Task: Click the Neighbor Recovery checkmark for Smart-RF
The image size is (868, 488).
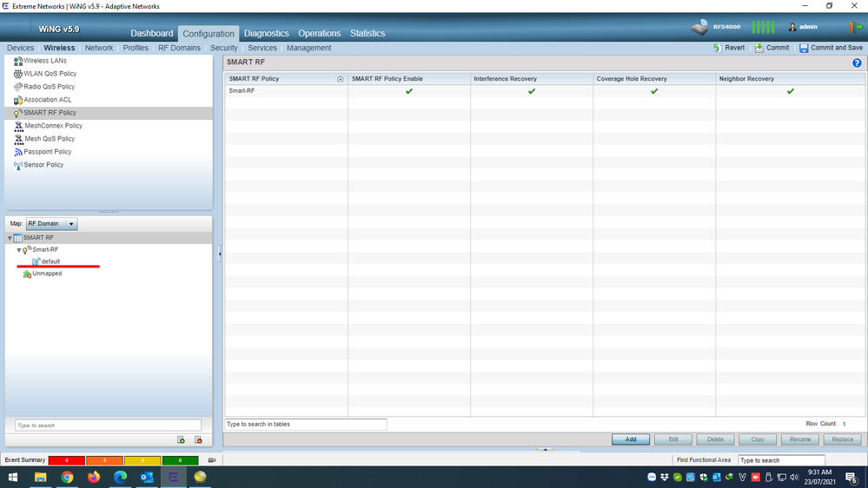Action: tap(790, 91)
